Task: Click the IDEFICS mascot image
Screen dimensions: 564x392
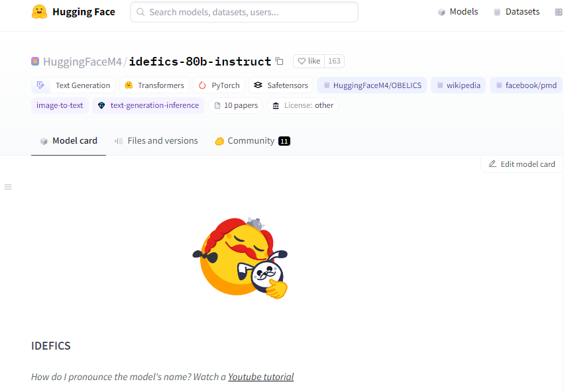Action: (241, 258)
